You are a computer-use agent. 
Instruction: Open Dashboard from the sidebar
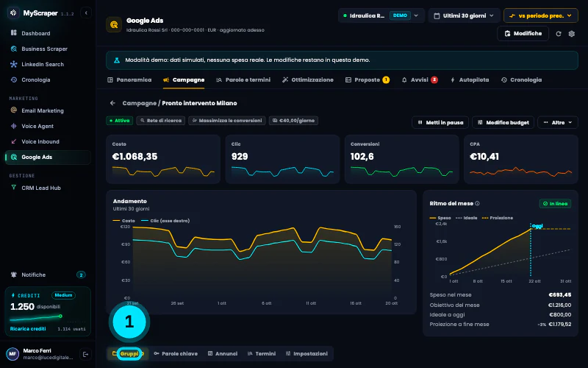[x=48, y=33]
